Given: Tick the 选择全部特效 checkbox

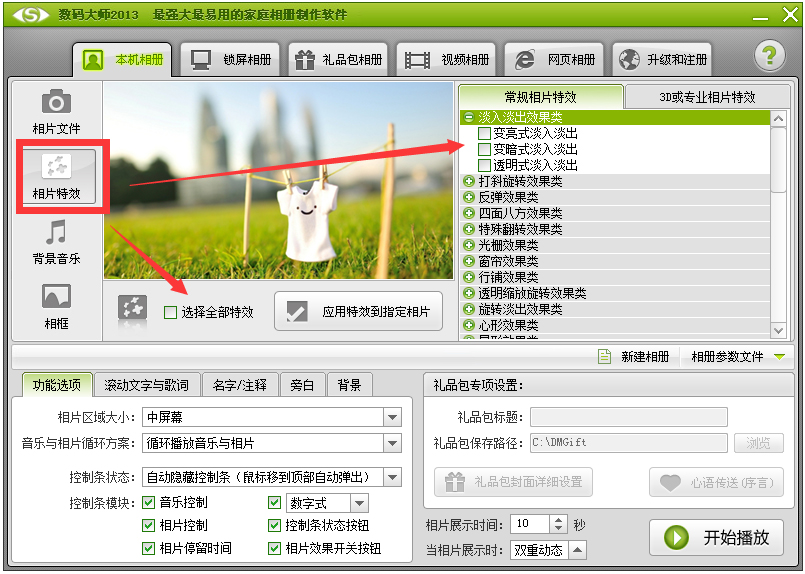Looking at the screenshot, I should (170, 312).
